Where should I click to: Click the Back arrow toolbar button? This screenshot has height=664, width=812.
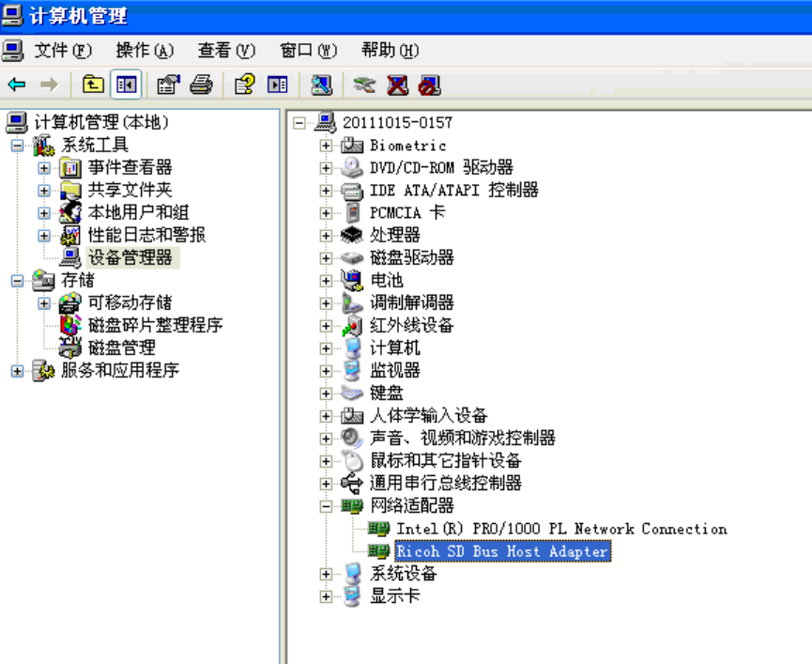17,85
